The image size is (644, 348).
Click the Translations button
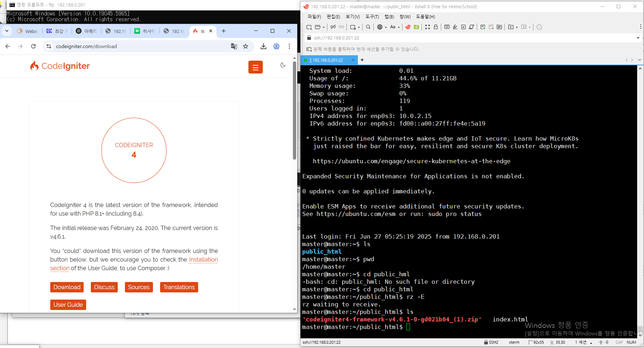[179, 287]
